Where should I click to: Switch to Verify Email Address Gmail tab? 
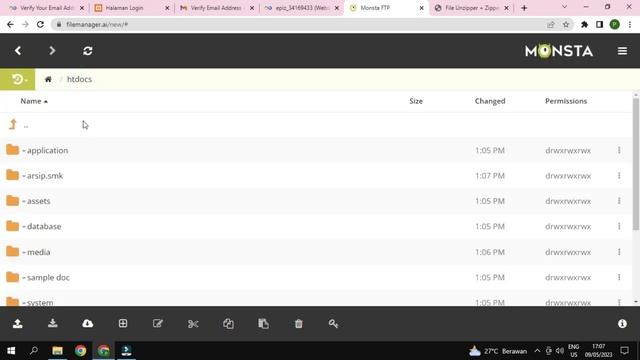(x=217, y=8)
